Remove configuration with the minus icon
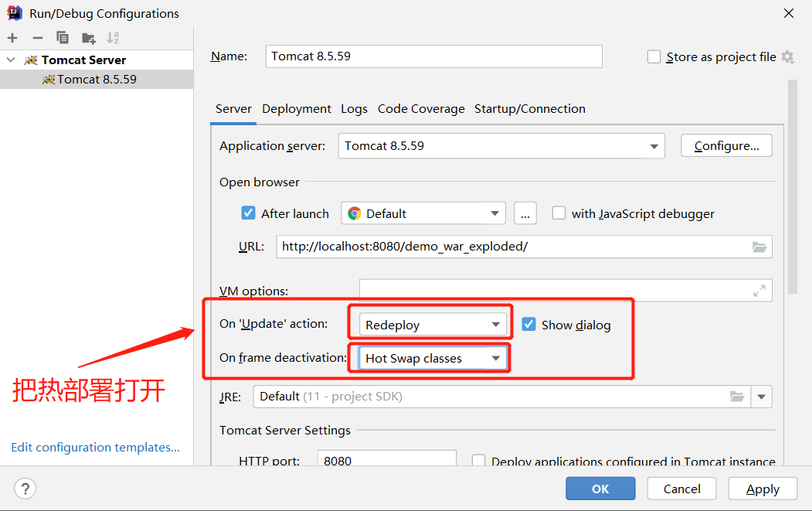 click(38, 38)
